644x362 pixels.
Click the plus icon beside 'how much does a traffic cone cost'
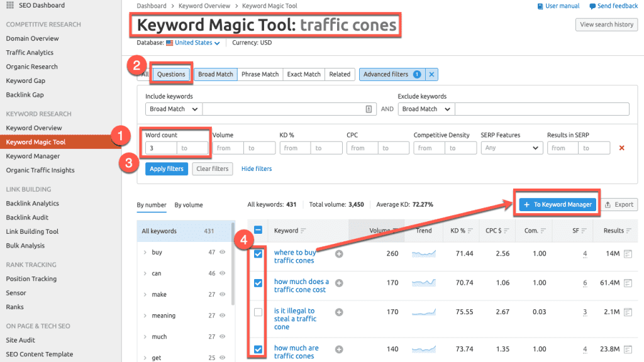pos(339,283)
